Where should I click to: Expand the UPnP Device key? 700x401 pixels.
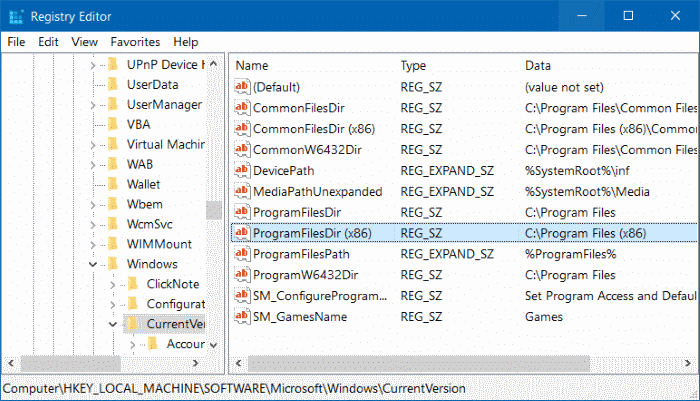[x=93, y=65]
